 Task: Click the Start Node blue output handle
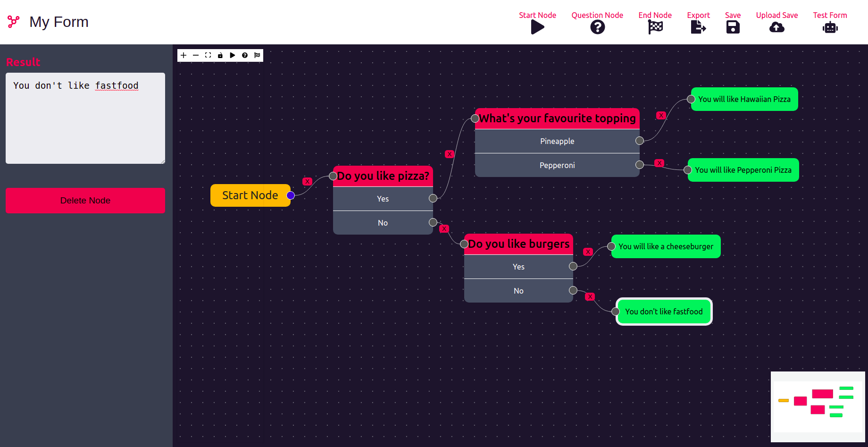[291, 195]
